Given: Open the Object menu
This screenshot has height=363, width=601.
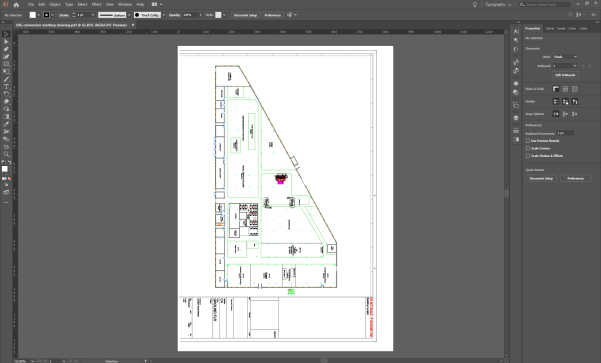Looking at the screenshot, I should (x=55, y=5).
